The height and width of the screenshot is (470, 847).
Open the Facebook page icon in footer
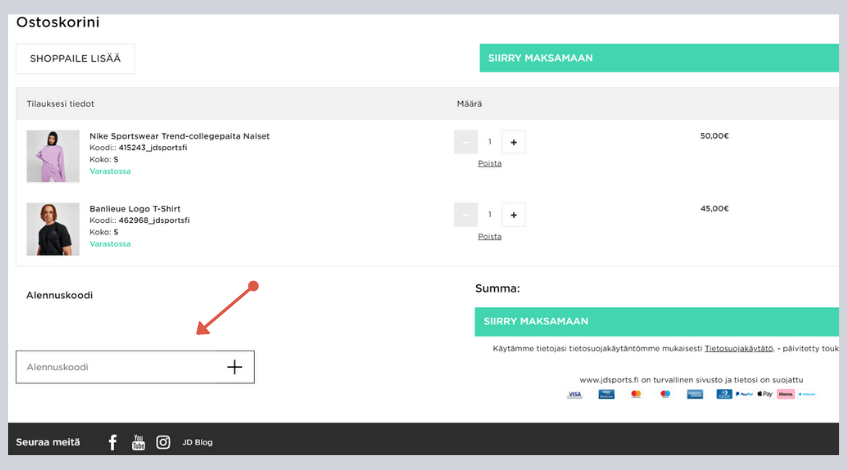pos(112,442)
